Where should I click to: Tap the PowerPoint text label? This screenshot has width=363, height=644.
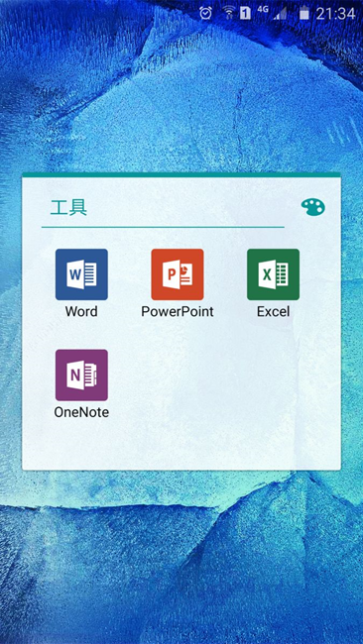pyautogui.click(x=178, y=311)
